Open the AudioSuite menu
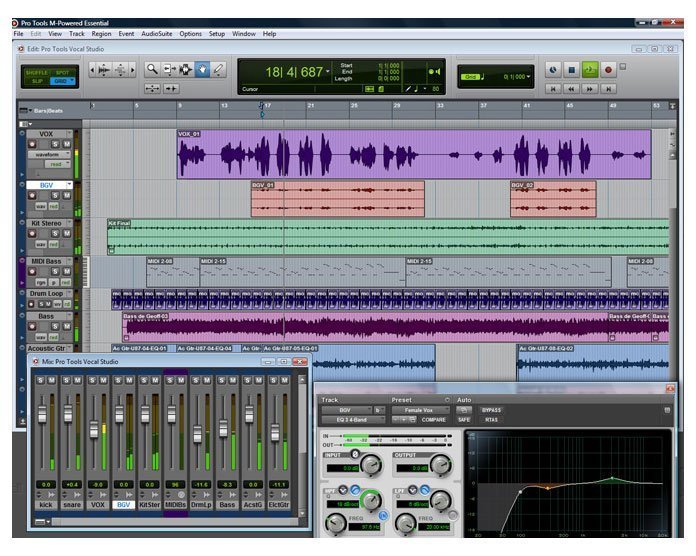Screen dimensions: 696x556 (156, 34)
